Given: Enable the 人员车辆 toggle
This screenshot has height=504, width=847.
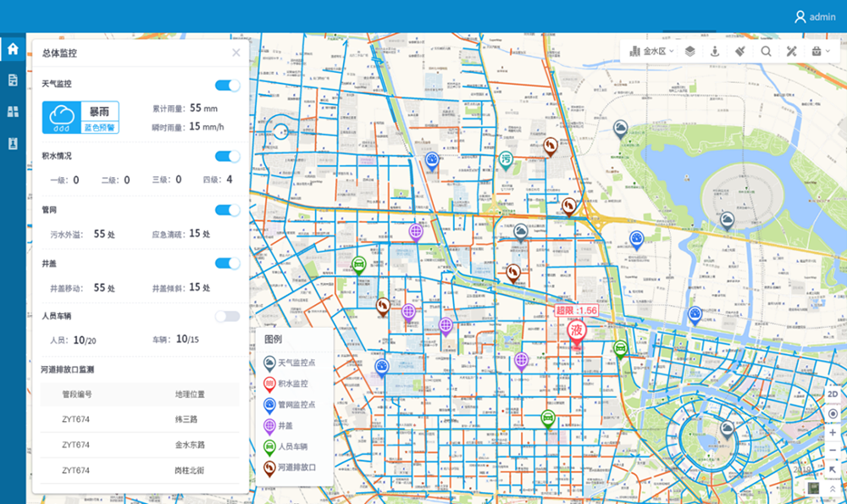Looking at the screenshot, I should point(227,317).
